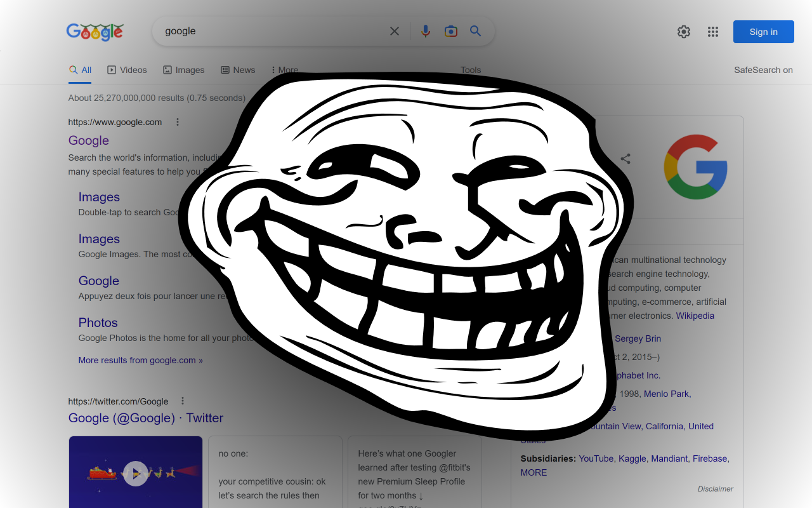The width and height of the screenshot is (812, 508).
Task: Click the https://www.google.com URL text
Action: click(x=115, y=122)
